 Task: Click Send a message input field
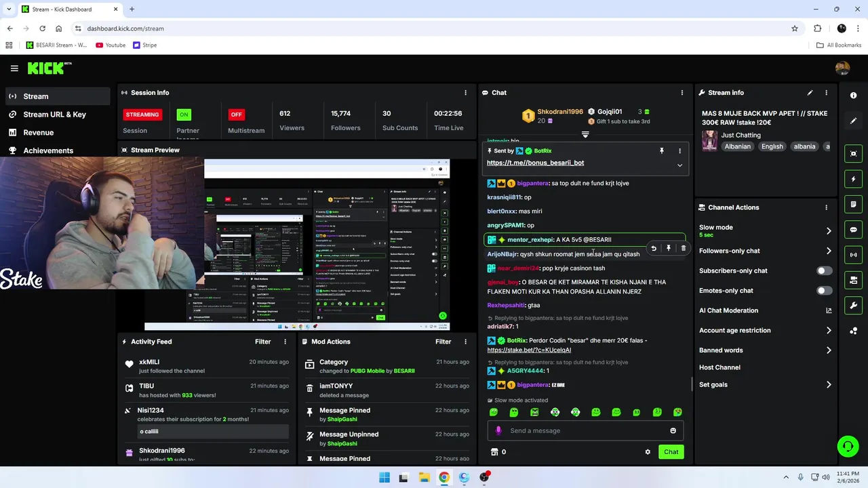click(x=585, y=430)
